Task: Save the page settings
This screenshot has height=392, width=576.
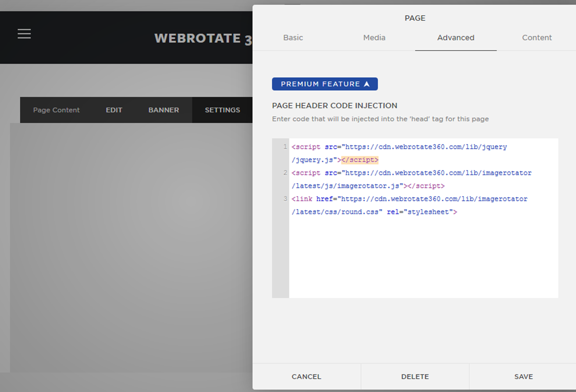Action: 523,377
